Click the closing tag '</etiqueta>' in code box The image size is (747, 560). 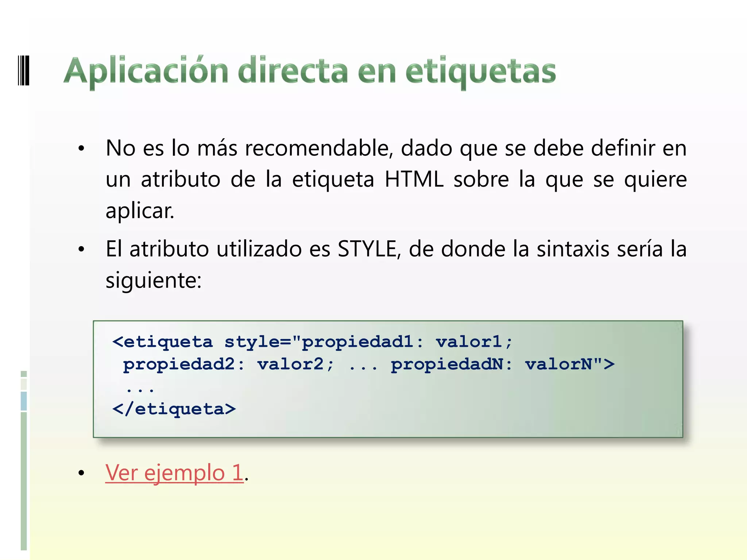pos(174,409)
